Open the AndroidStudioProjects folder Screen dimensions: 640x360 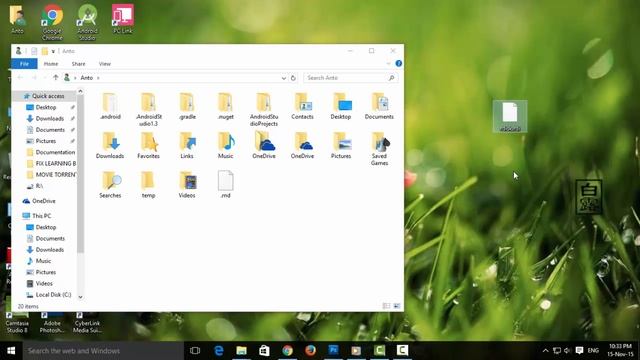pos(264,109)
